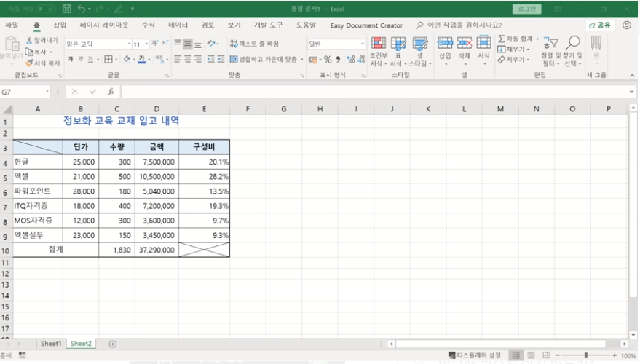This screenshot has height=364, width=640.
Task: Open number format dropdown 일반
Action: [363, 44]
